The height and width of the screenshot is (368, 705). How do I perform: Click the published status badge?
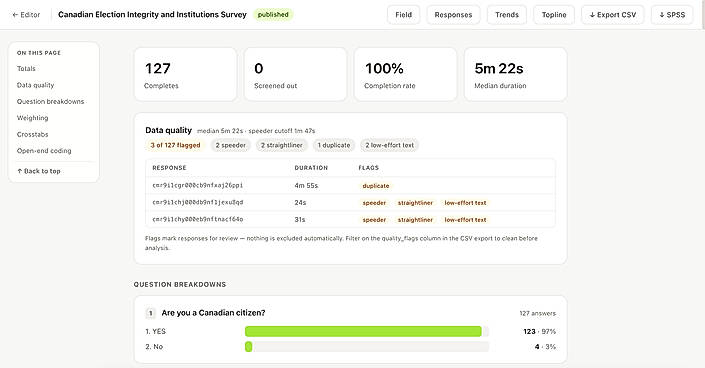point(273,14)
